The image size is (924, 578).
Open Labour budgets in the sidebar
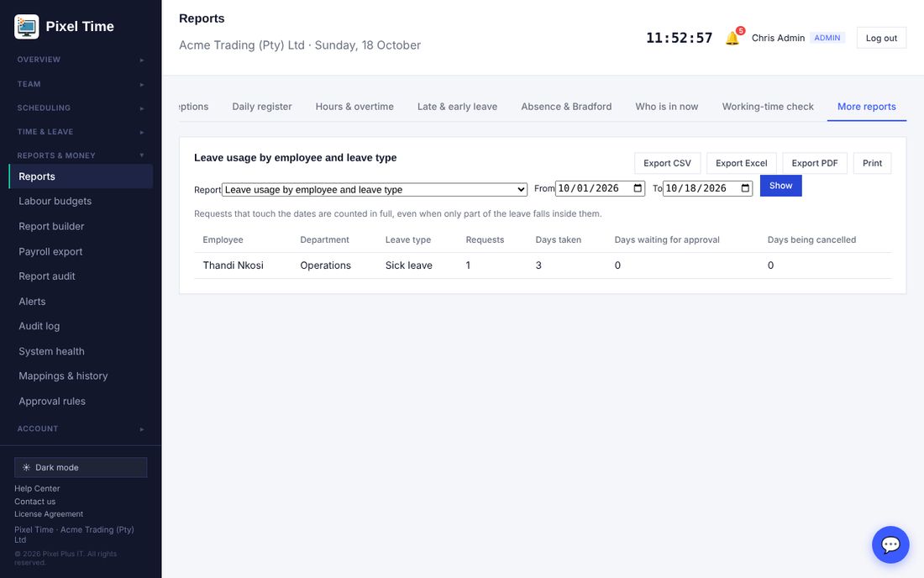tap(81, 201)
